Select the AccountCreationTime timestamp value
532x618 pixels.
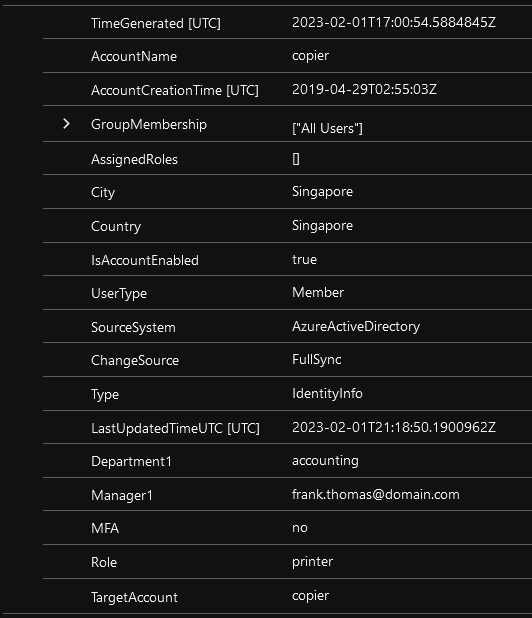pos(364,89)
